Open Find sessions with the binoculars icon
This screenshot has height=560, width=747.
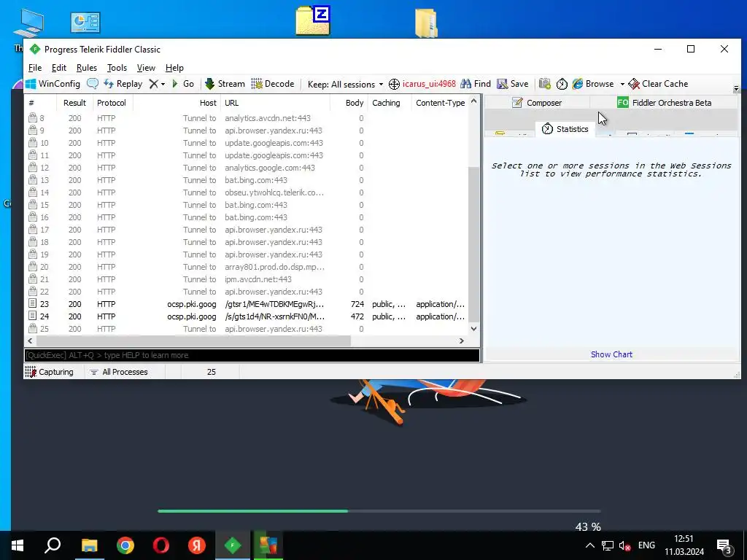coord(476,84)
